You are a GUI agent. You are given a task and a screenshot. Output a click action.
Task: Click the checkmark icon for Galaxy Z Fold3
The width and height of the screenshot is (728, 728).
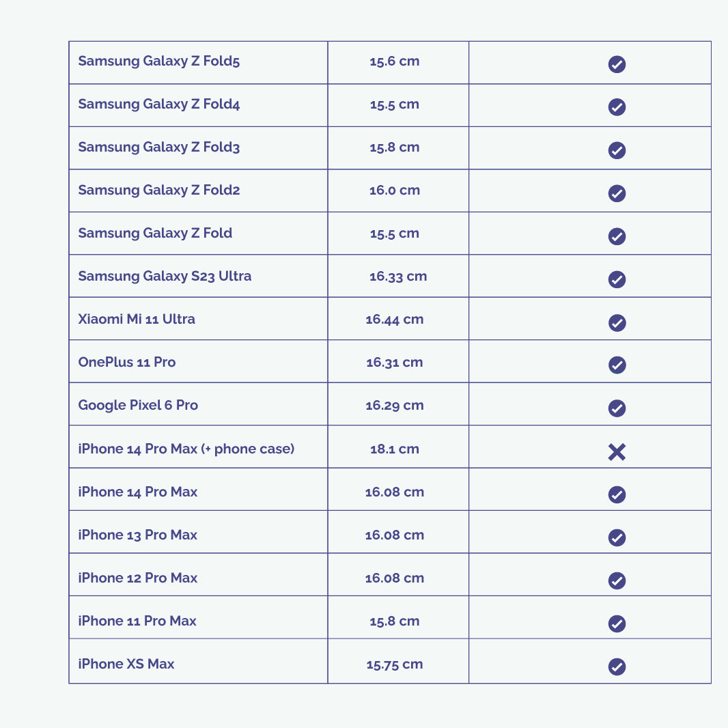[x=617, y=150]
